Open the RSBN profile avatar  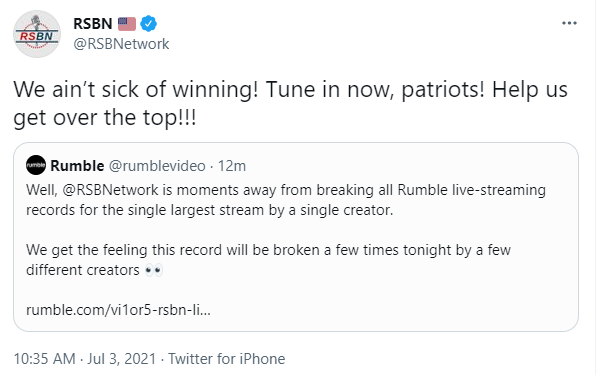pyautogui.click(x=37, y=34)
